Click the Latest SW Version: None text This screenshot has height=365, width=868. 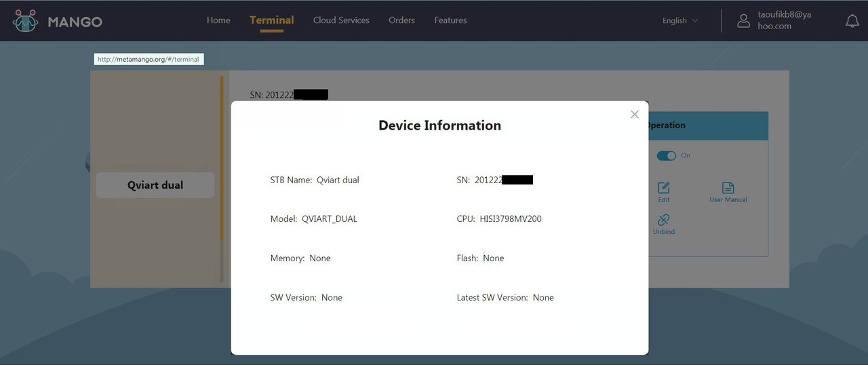pos(505,297)
